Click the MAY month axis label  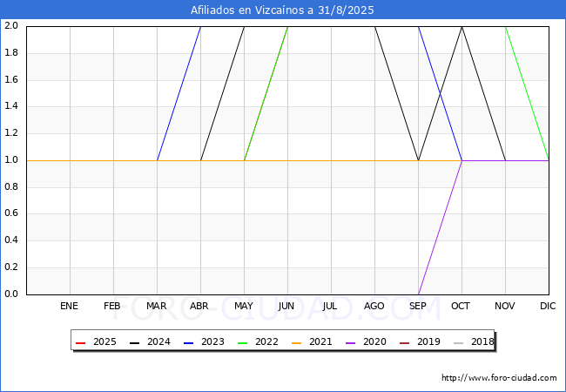coord(244,306)
